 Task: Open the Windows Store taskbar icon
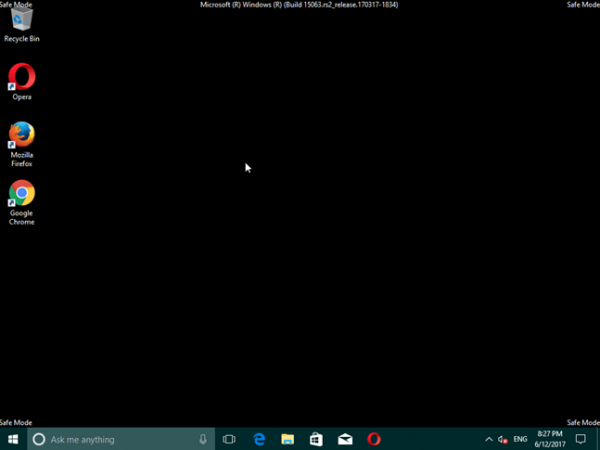tap(316, 439)
